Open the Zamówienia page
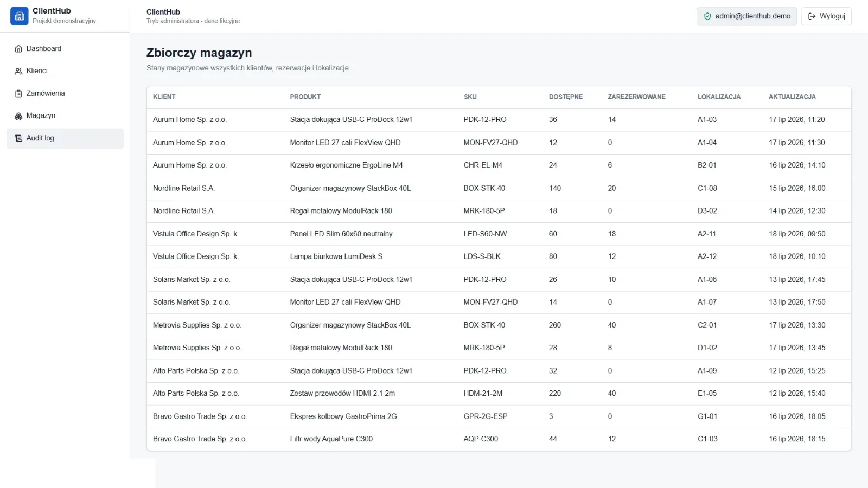This screenshot has height=488, width=868. click(x=65, y=94)
